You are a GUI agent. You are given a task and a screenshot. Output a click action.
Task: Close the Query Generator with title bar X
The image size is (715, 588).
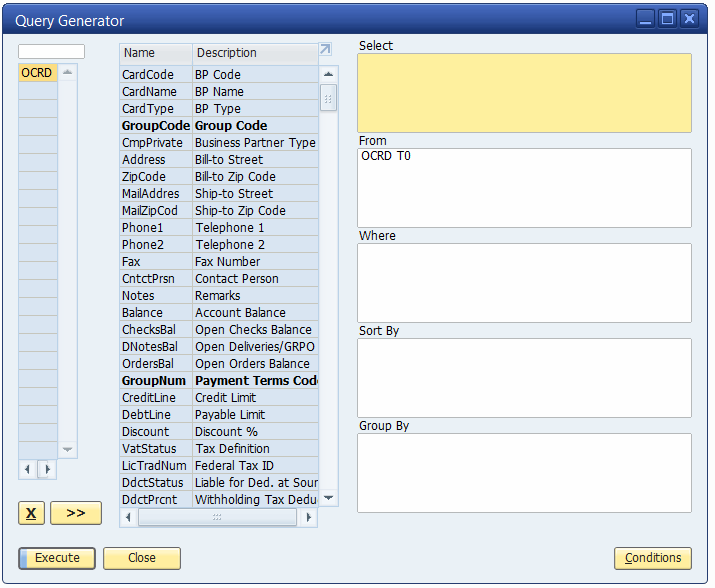tap(689, 19)
